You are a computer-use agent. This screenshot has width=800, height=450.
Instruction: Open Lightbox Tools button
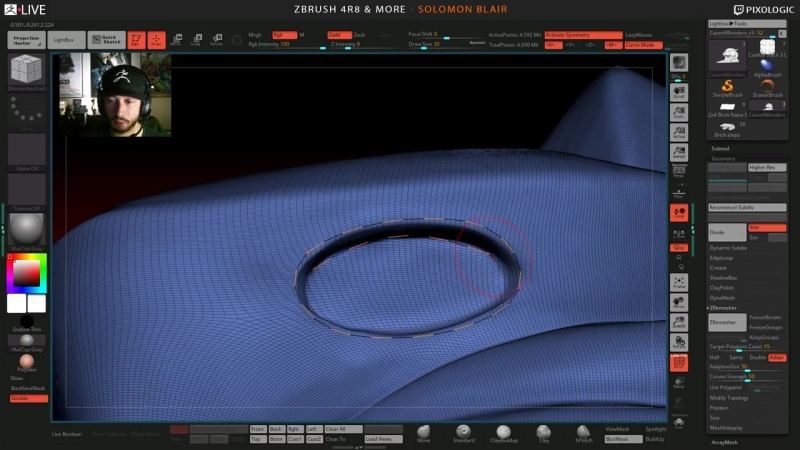point(747,23)
